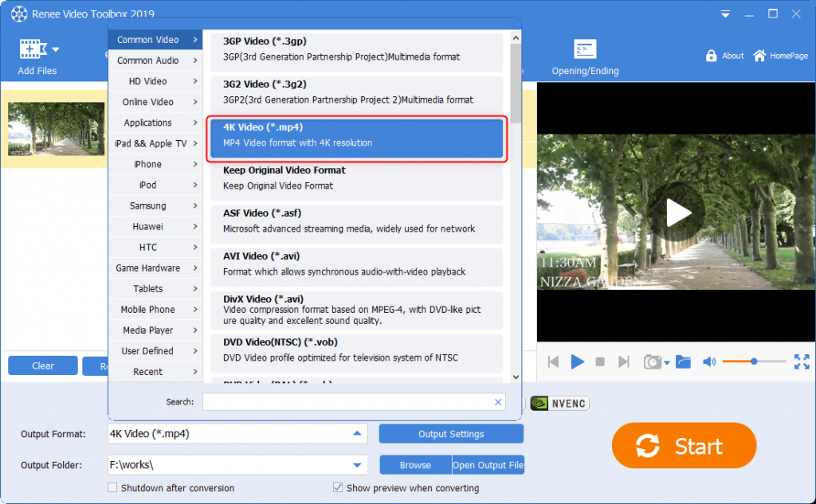Click the NVENC hardware acceleration badge
The image size is (816, 504).
pos(559,403)
